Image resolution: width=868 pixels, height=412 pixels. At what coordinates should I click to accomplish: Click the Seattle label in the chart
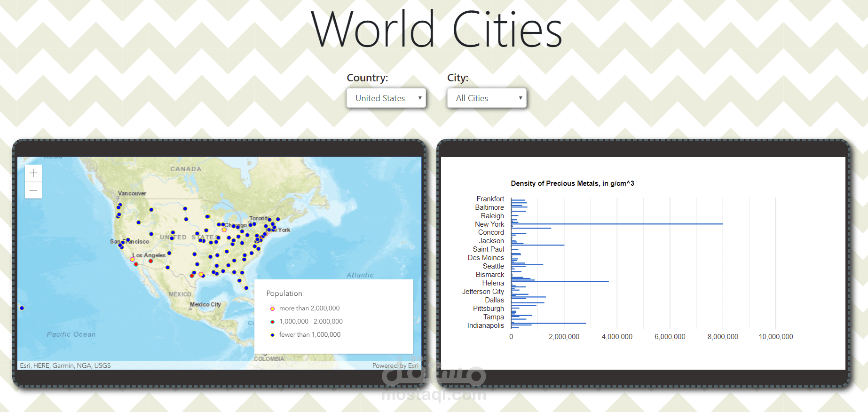point(493,266)
